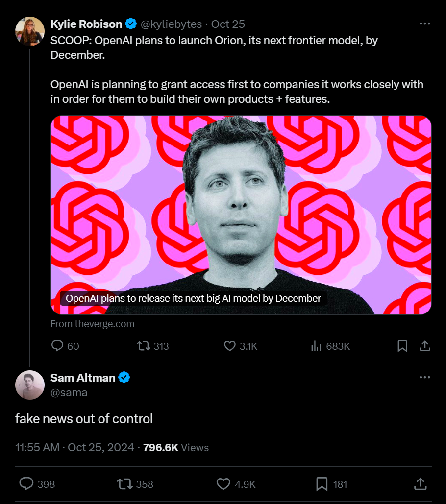This screenshot has width=446, height=504.
Task: Open the 11:55 AM Oct 25, 2024 timestamp
Action: (x=74, y=447)
